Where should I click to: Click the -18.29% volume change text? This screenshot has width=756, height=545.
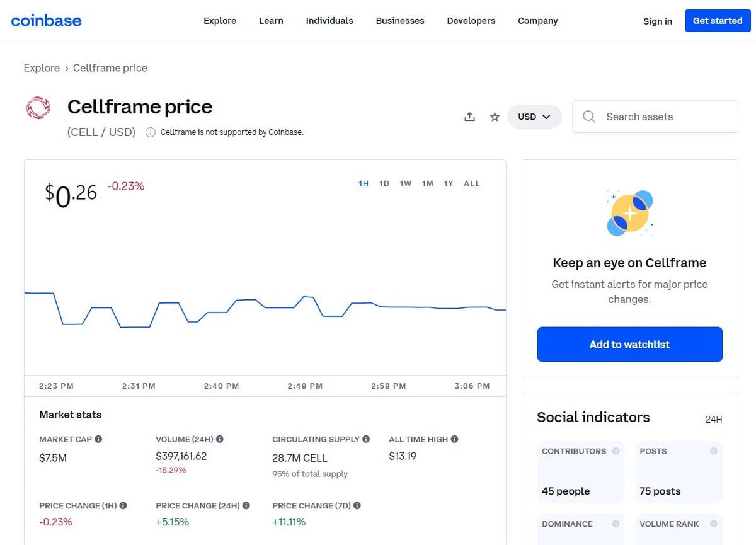tap(171, 471)
